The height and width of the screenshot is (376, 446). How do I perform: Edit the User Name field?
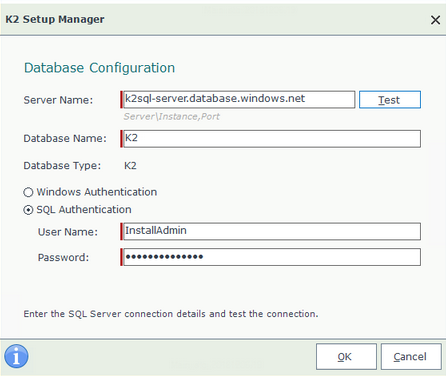click(270, 231)
